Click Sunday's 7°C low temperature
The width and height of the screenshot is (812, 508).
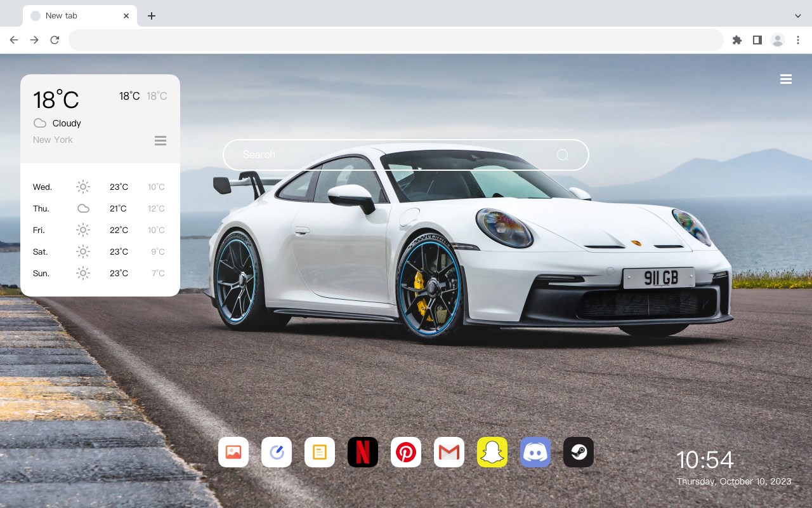pyautogui.click(x=158, y=273)
